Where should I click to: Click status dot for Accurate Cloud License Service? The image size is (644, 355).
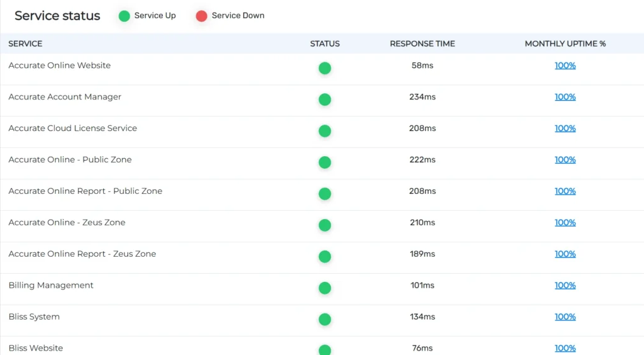click(x=325, y=131)
